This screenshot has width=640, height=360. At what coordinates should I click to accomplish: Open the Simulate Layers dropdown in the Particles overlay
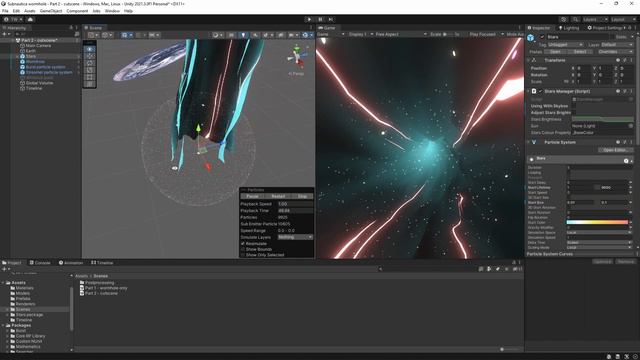click(295, 237)
